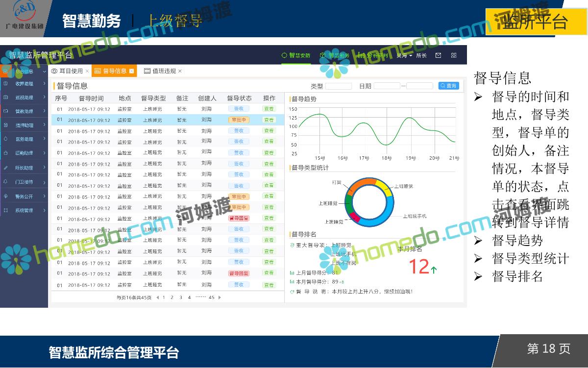Click the red ranking number 12
The image size is (588, 368).
(x=419, y=267)
